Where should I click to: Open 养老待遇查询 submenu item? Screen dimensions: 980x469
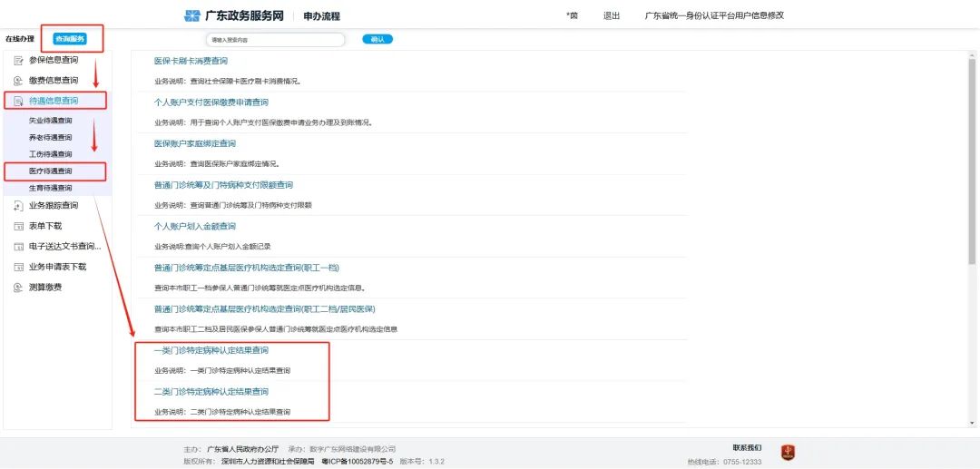tap(50, 137)
